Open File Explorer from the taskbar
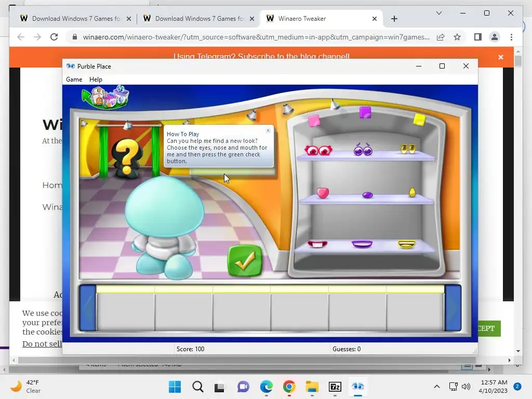The image size is (532, 399). [x=312, y=387]
